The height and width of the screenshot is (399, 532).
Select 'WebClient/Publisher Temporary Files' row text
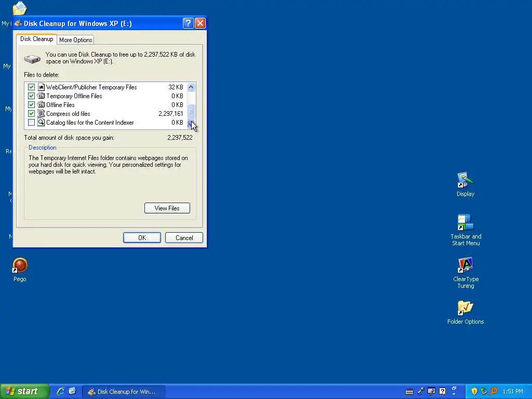pos(91,87)
